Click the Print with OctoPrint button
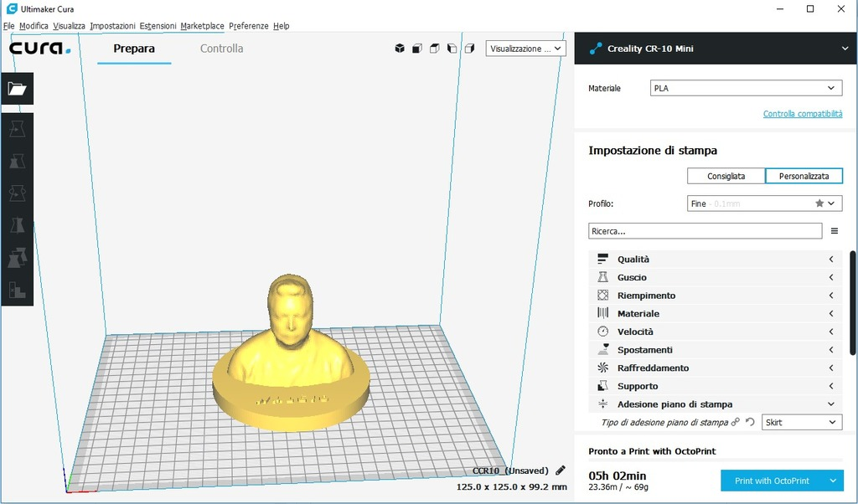This screenshot has height=504, width=858. click(773, 481)
